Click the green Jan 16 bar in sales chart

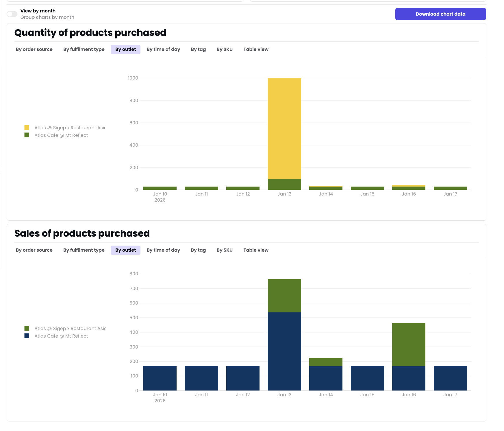408,344
